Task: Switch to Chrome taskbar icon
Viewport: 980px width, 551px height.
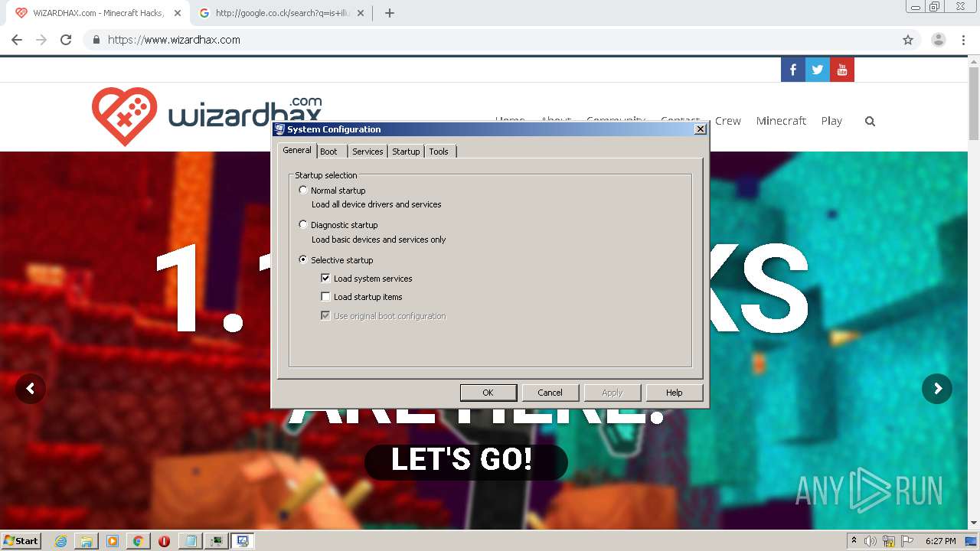Action: [x=138, y=541]
